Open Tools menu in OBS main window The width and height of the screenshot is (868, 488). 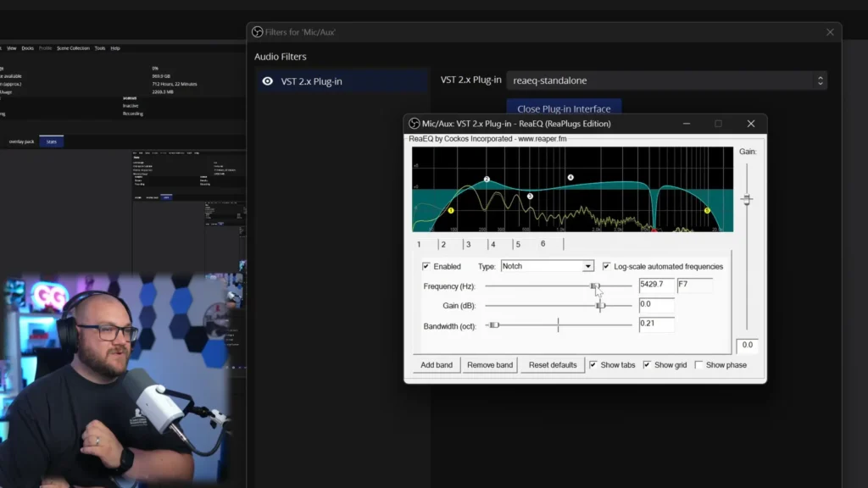click(100, 48)
